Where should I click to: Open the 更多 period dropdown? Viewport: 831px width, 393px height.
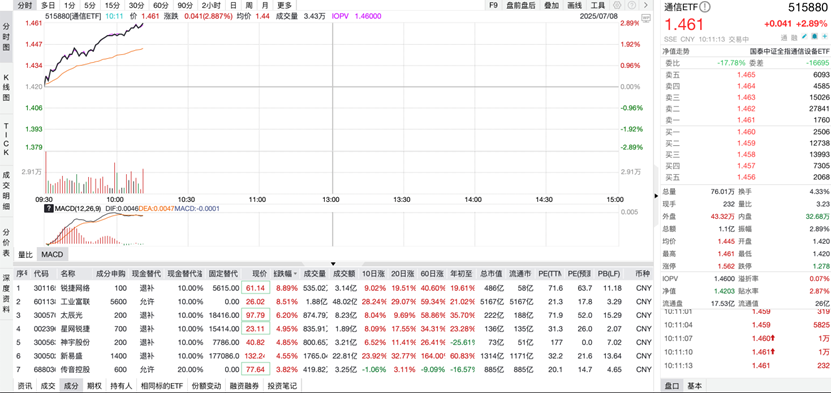(x=285, y=5)
